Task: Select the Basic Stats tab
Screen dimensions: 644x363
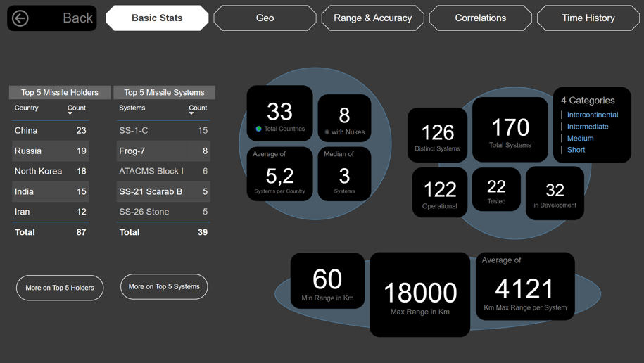Action: click(x=157, y=18)
